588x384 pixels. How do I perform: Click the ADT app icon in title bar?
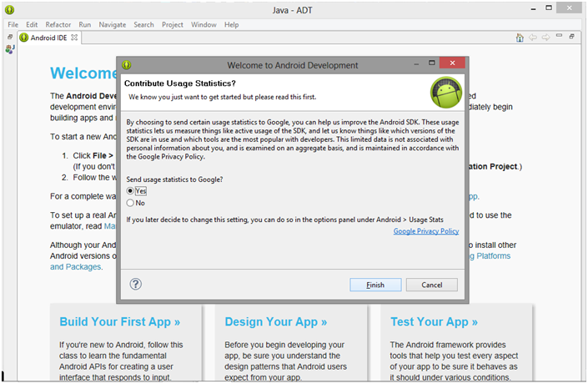click(x=10, y=10)
